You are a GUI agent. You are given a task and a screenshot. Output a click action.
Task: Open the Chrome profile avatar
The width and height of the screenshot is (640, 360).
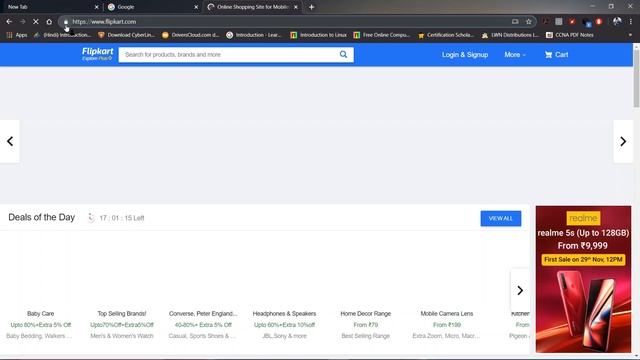(617, 22)
